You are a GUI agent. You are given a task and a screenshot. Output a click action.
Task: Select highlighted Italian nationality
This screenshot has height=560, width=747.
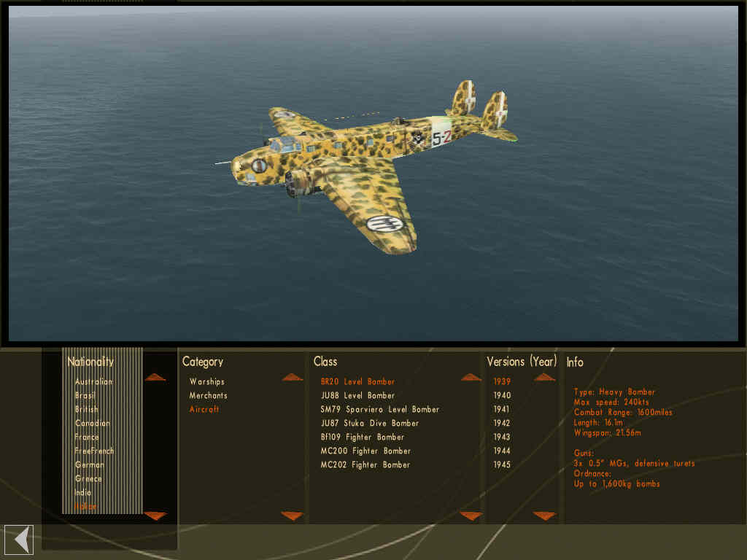86,506
